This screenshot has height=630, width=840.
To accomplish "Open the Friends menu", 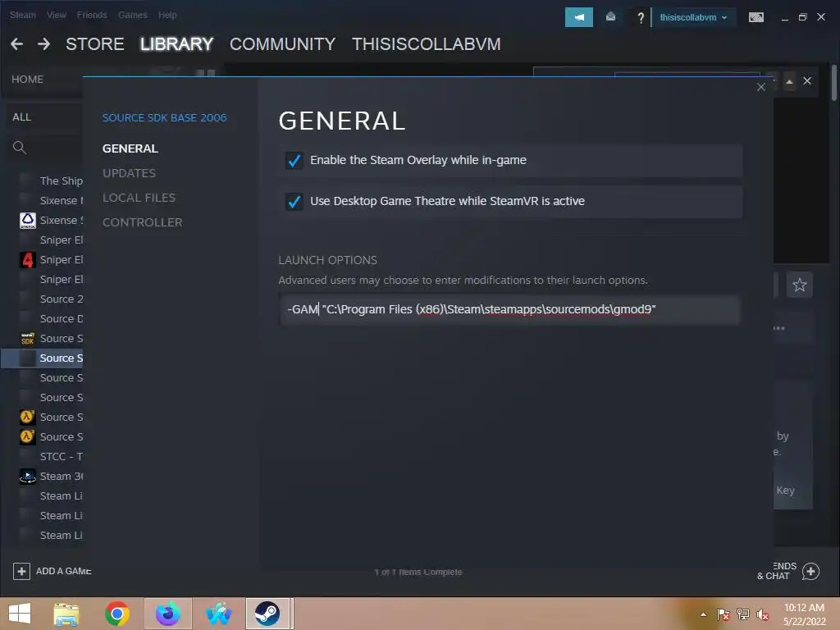I will (x=92, y=15).
